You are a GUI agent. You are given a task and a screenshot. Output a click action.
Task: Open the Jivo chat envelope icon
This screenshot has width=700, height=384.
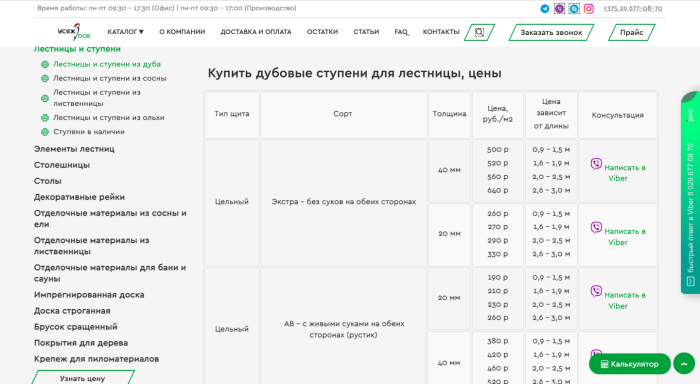[691, 281]
